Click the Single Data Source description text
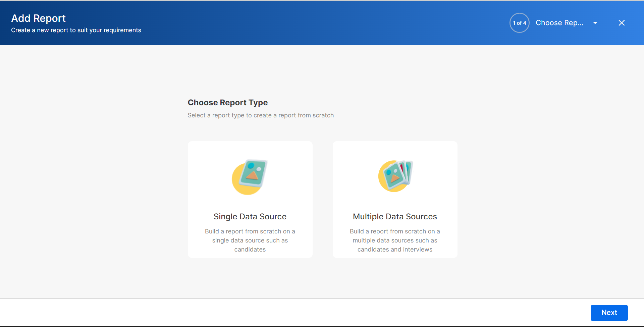The width and height of the screenshot is (644, 327). 250,240
